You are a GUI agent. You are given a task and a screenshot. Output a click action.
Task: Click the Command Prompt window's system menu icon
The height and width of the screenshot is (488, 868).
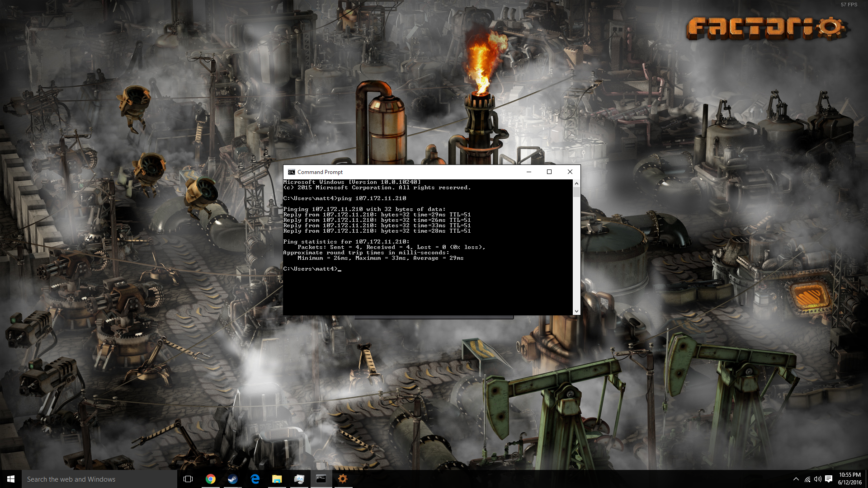pyautogui.click(x=292, y=172)
